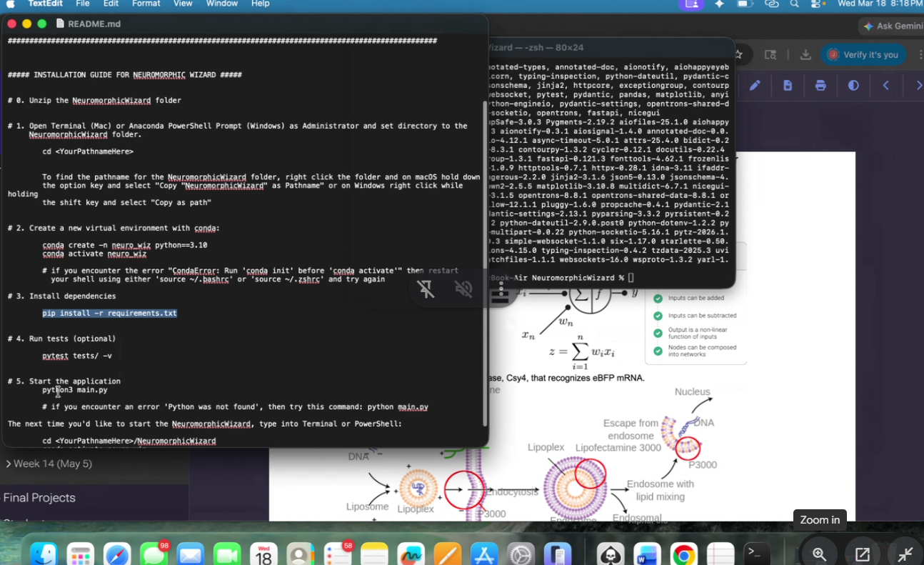
Task: Open Contacts from the dock
Action: (x=300, y=554)
